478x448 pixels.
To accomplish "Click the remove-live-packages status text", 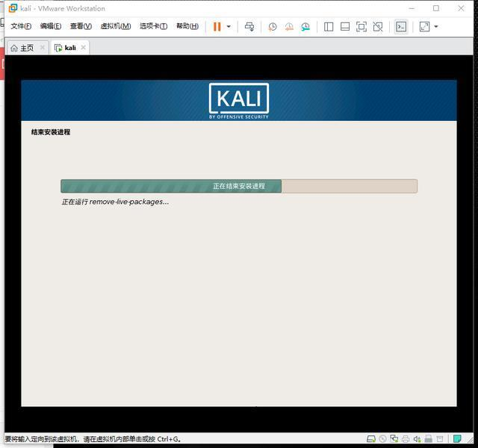I will click(115, 202).
